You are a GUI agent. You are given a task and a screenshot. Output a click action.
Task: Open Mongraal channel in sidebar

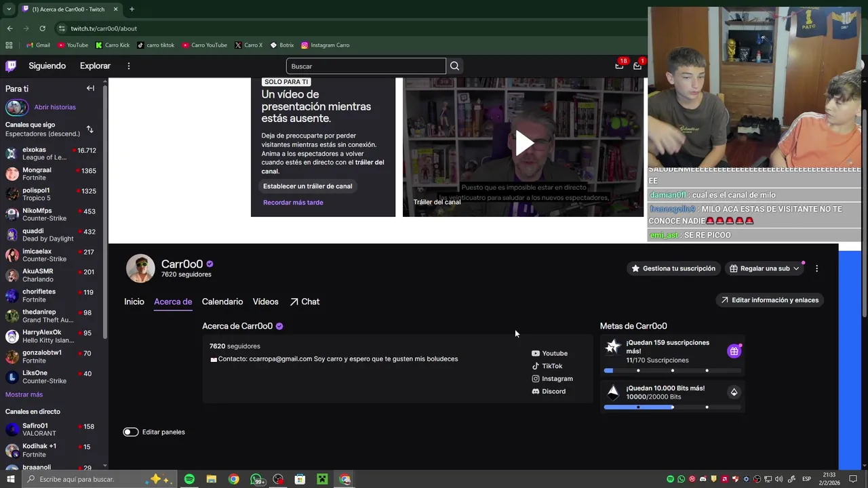[52, 174]
